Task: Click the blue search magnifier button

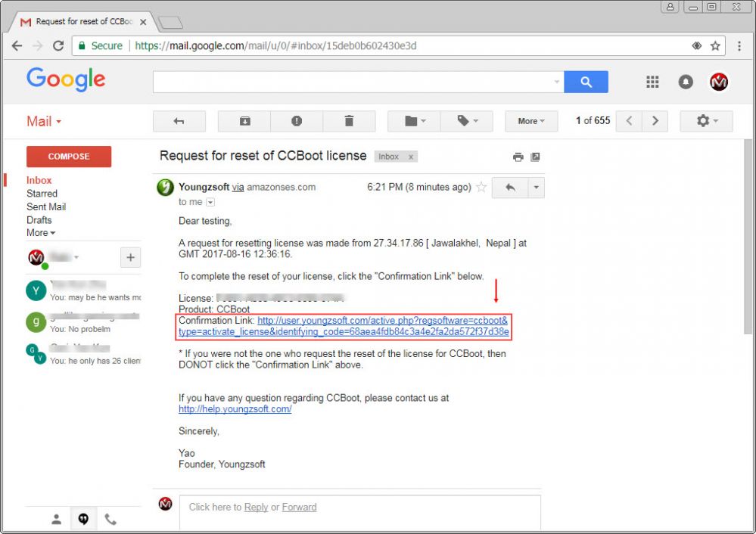Action: coord(586,82)
